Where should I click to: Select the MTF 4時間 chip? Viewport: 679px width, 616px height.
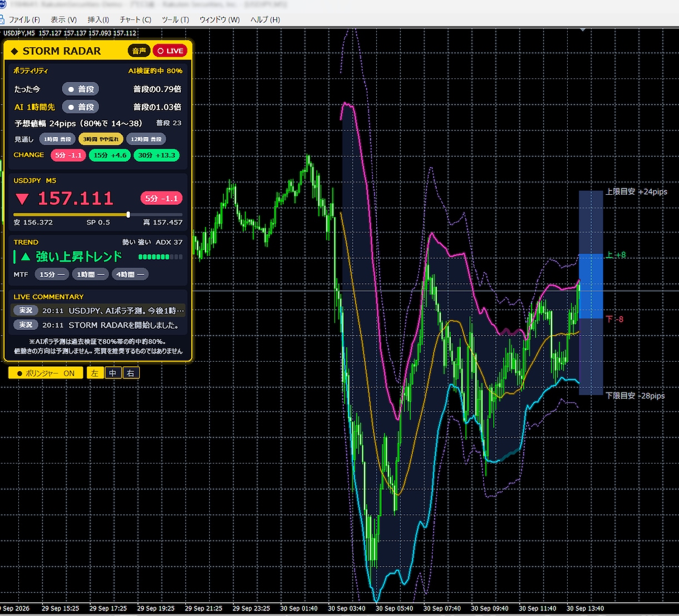click(x=130, y=274)
